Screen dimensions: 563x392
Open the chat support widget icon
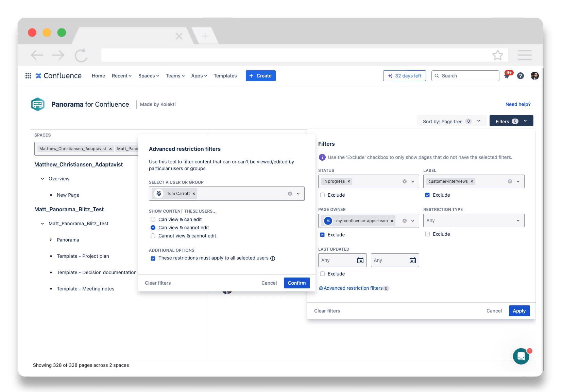pos(521,356)
